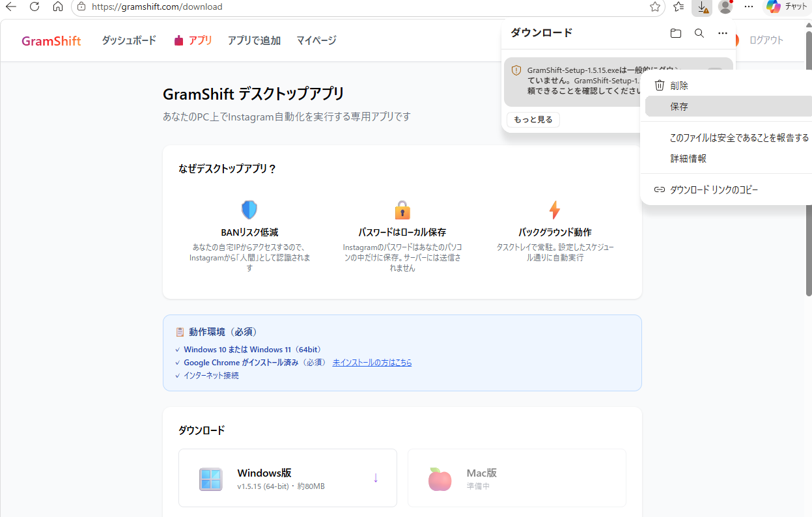The image size is (812, 517).
Task: Open the アプリ navigation tab
Action: pyautogui.click(x=193, y=40)
